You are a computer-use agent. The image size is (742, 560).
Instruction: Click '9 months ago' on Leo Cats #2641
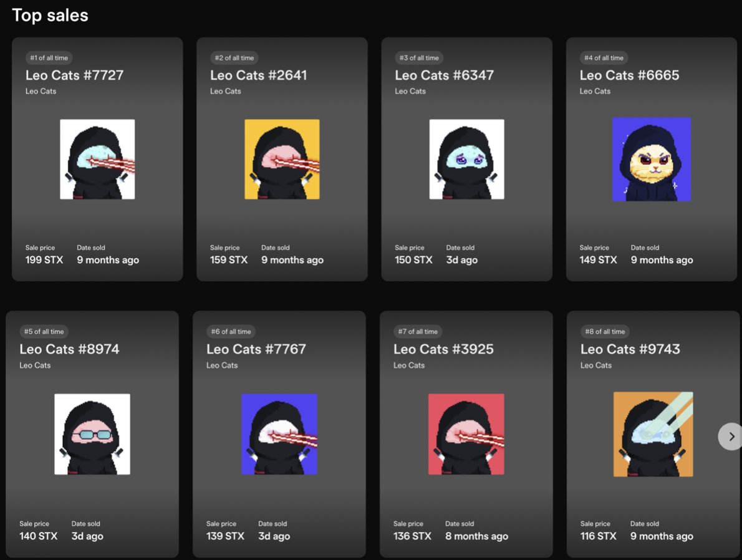point(292,260)
